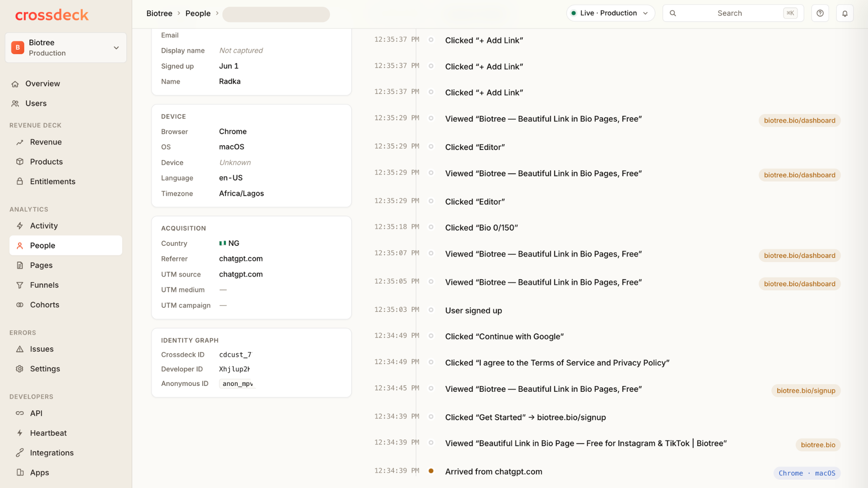Click the en-US language value

click(231, 178)
